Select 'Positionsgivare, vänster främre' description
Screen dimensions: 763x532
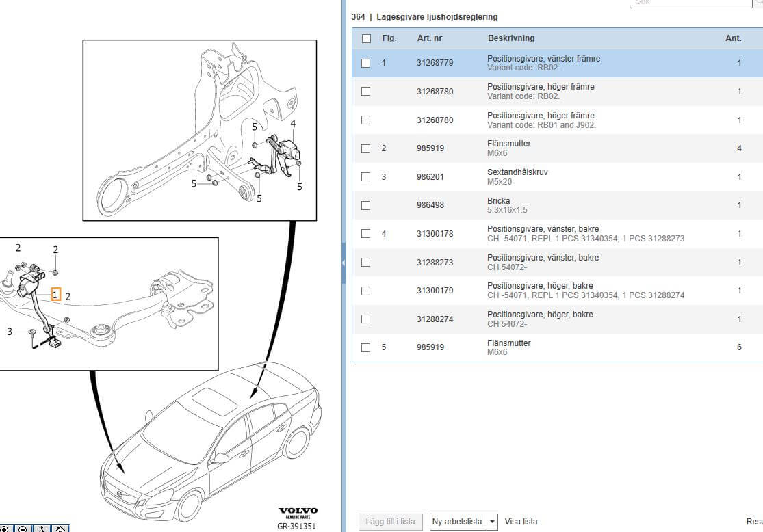[543, 58]
